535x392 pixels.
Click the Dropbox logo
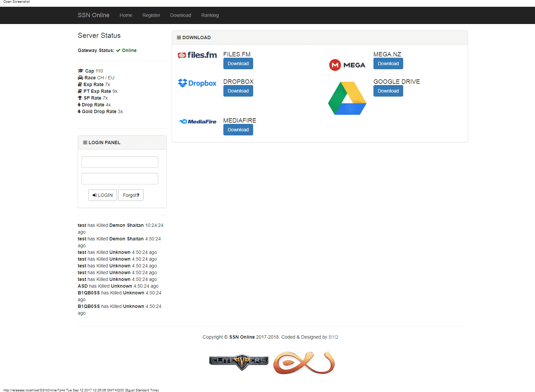pos(197,83)
